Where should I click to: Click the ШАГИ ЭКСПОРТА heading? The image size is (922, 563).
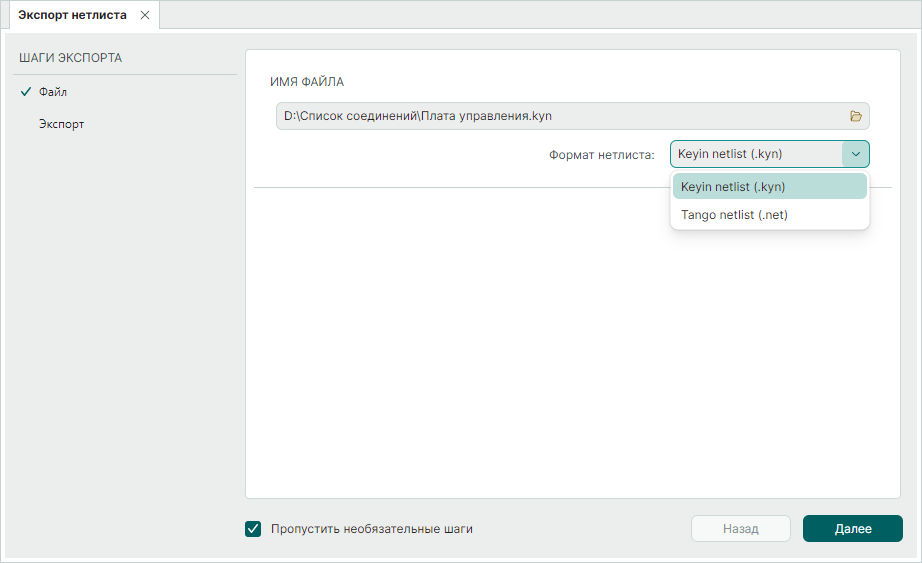click(x=70, y=58)
